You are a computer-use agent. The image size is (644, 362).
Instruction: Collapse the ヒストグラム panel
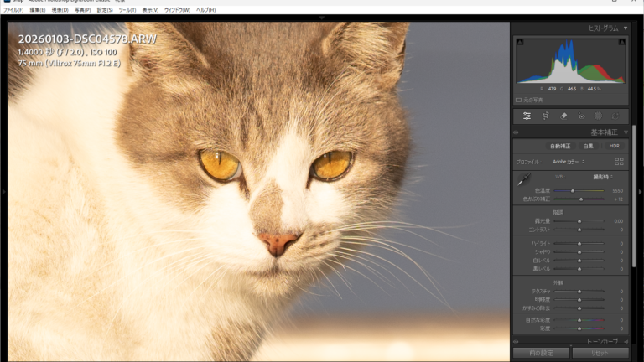625,28
